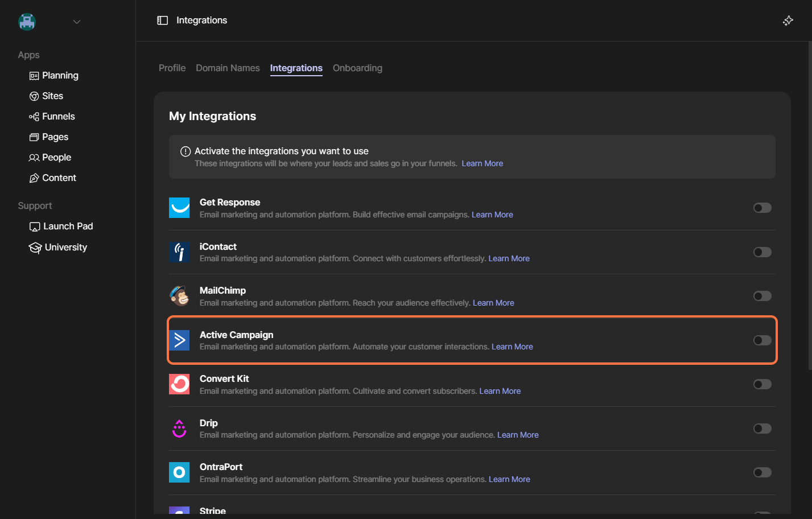Open iContact Learn More link
Viewport: 812px width, 519px height.
pyautogui.click(x=509, y=259)
